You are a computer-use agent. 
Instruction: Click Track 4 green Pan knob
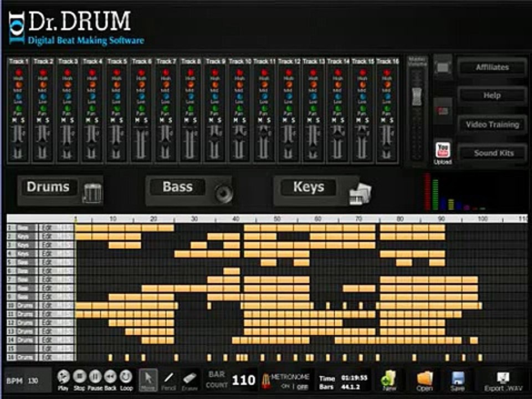pyautogui.click(x=92, y=109)
